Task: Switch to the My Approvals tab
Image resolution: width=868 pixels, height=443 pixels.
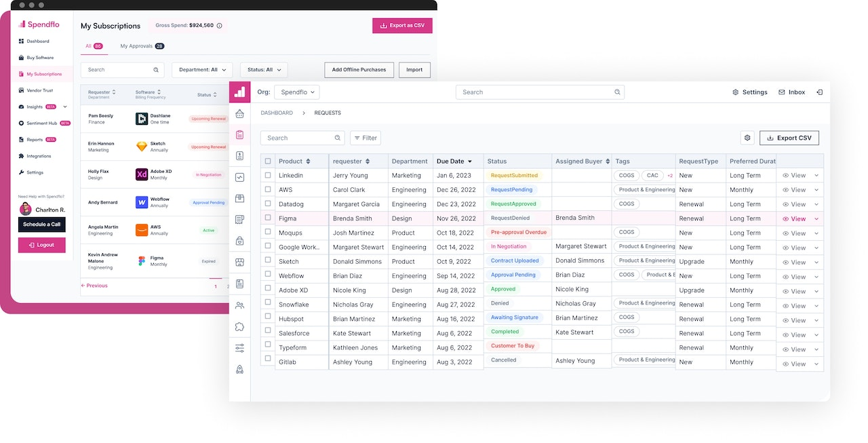Action: pyautogui.click(x=142, y=46)
